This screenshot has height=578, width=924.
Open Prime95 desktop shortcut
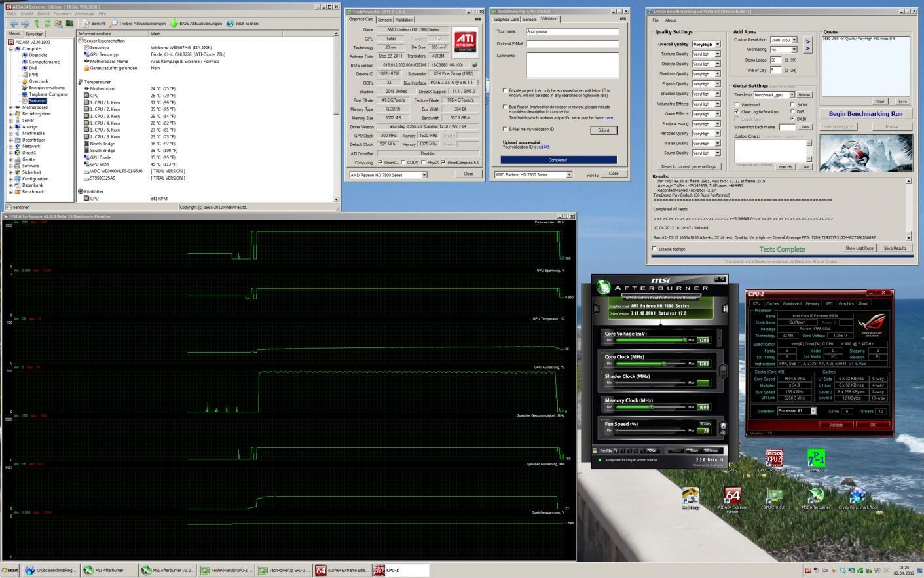816,460
